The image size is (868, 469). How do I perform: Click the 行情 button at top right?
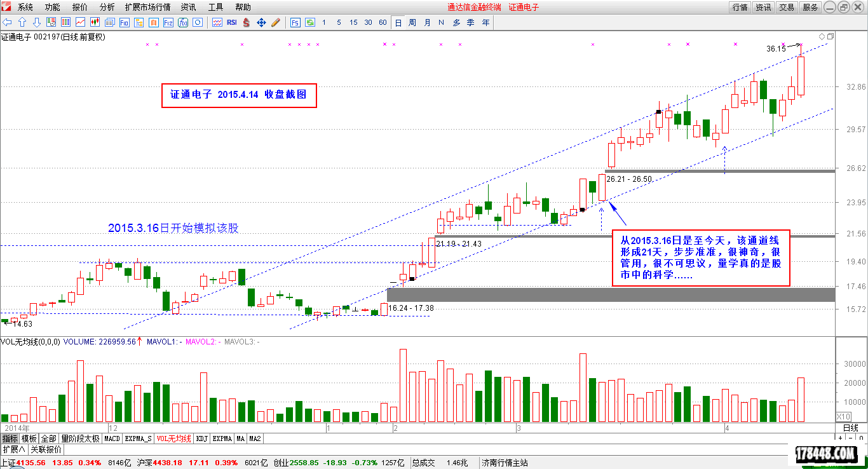click(x=740, y=7)
